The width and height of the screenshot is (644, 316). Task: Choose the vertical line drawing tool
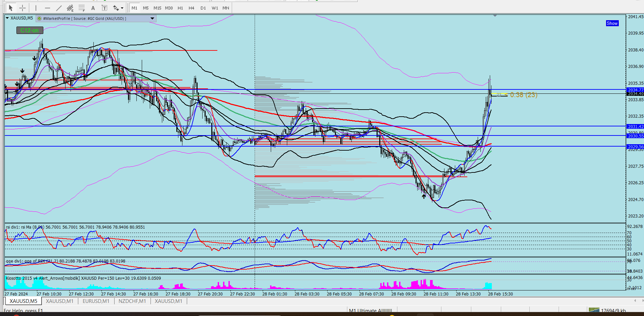(x=36, y=8)
